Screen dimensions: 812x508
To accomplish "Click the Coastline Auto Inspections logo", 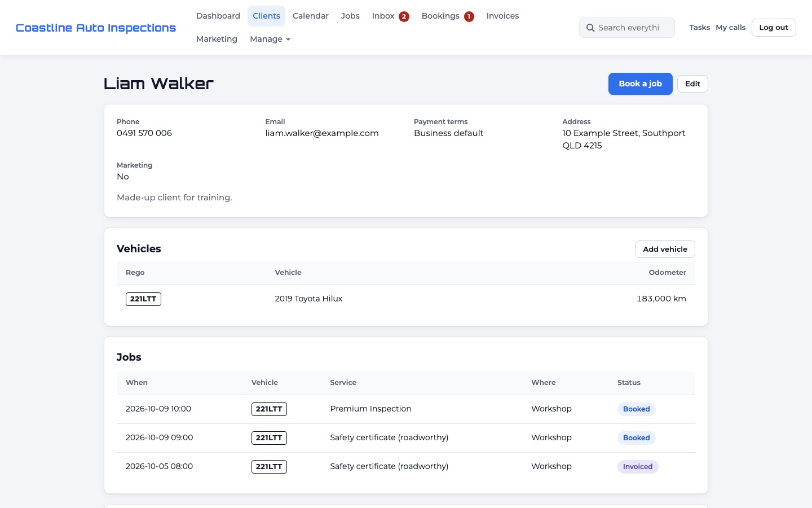I will [x=96, y=28].
